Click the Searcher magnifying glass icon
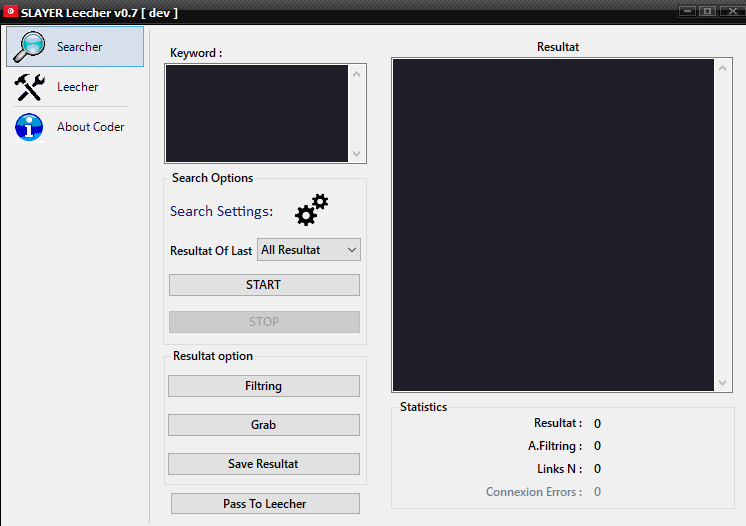The width and height of the screenshot is (746, 526). (29, 47)
